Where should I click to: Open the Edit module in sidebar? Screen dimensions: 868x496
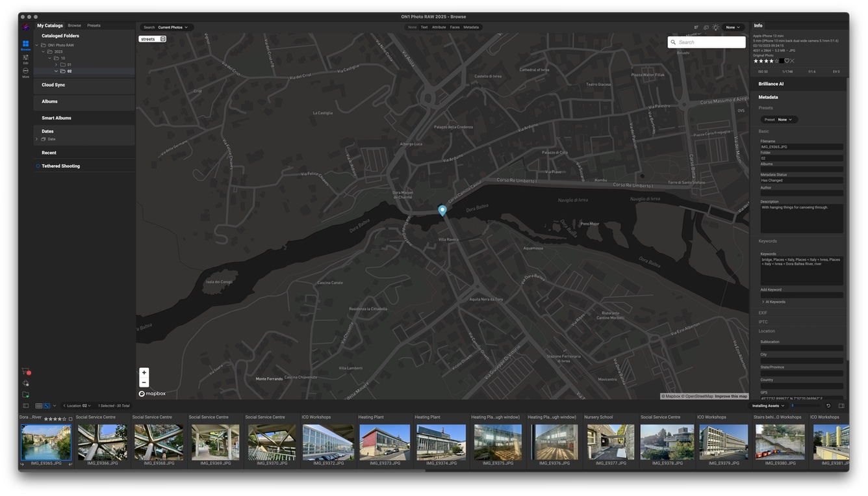(25, 59)
